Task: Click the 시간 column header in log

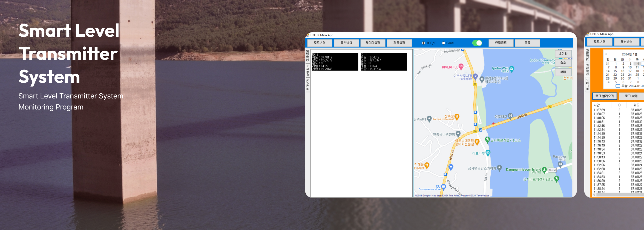Action: (597, 105)
